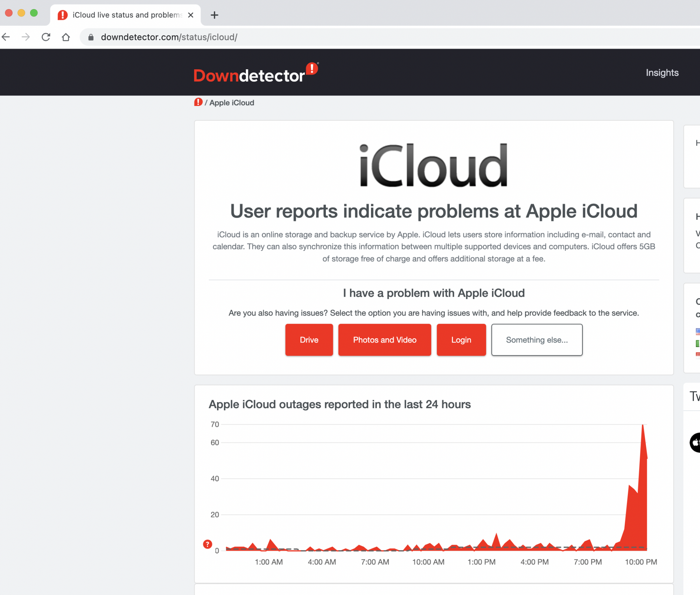Click the macOS green fullscreen window button
This screenshot has height=595, width=700.
pyautogui.click(x=34, y=13)
